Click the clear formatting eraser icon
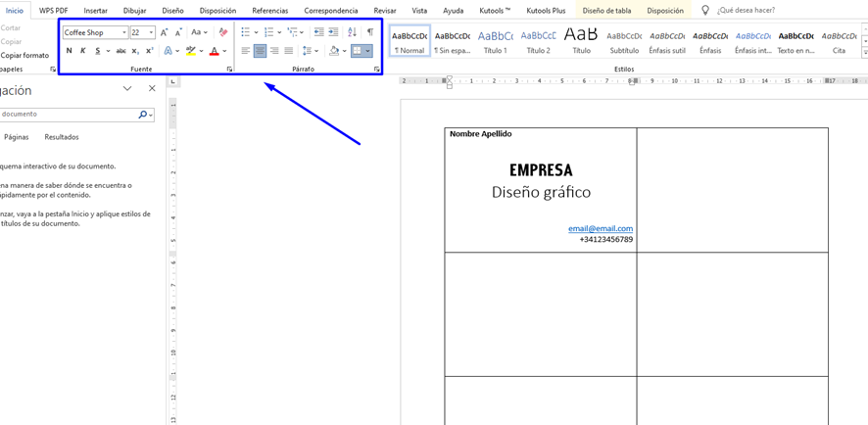868x425 pixels. (x=222, y=32)
